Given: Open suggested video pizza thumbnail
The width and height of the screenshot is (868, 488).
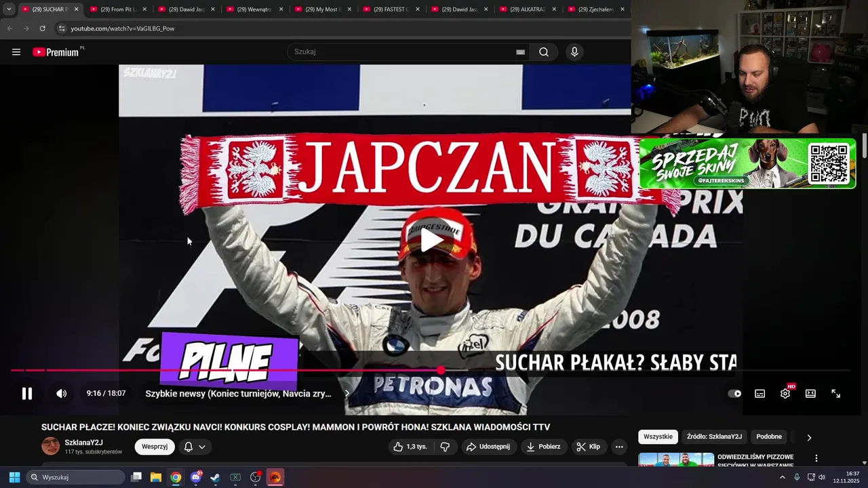Looking at the screenshot, I should (x=676, y=460).
